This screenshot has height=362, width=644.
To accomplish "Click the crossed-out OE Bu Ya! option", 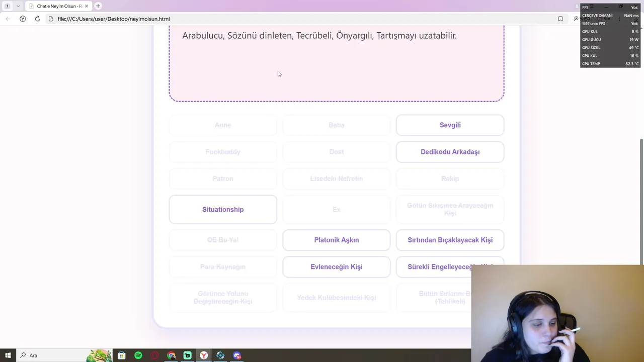I will coord(223,240).
